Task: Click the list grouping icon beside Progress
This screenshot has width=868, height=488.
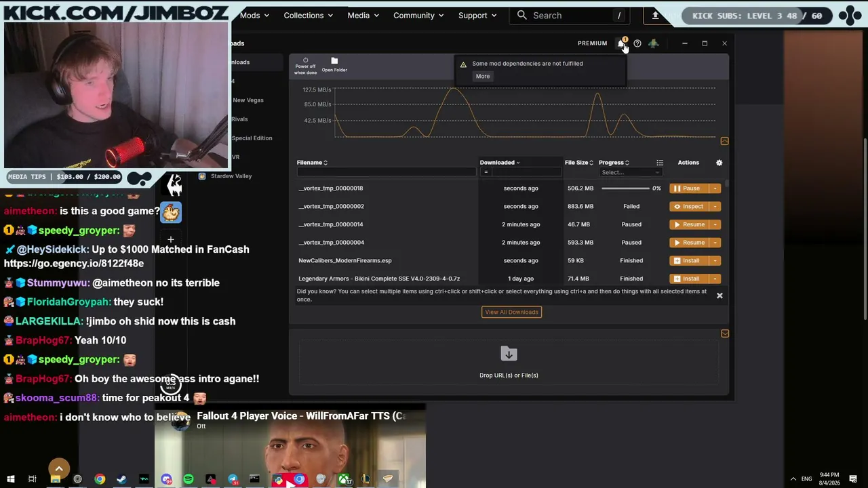Action: 660,163
